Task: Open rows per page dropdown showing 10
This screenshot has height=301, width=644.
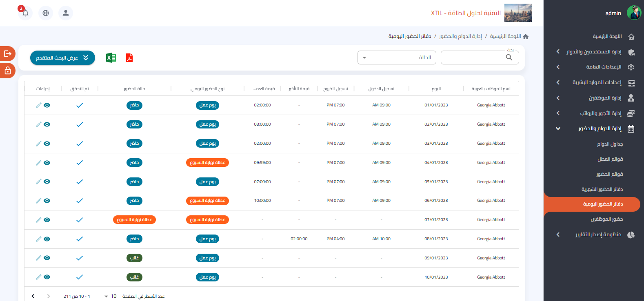Action: coord(110,296)
